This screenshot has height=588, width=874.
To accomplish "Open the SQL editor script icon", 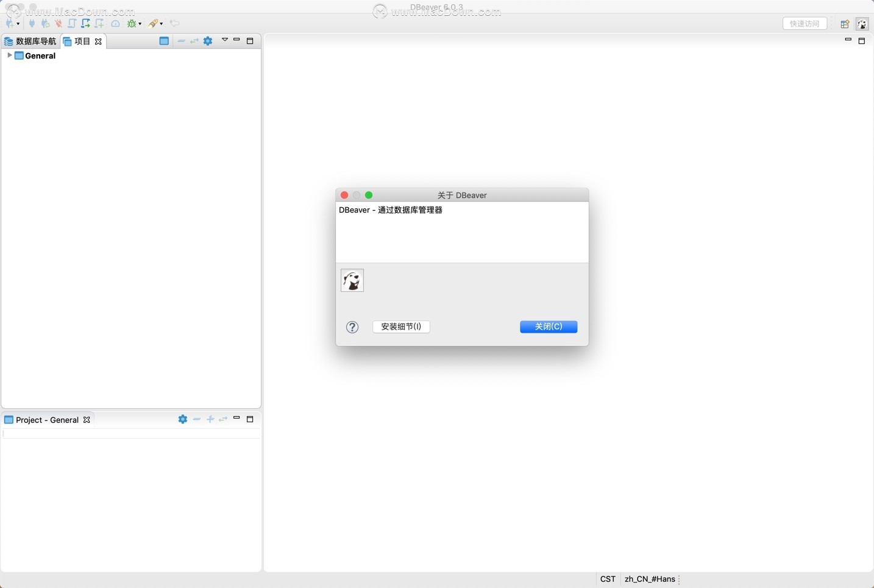I will 72,23.
